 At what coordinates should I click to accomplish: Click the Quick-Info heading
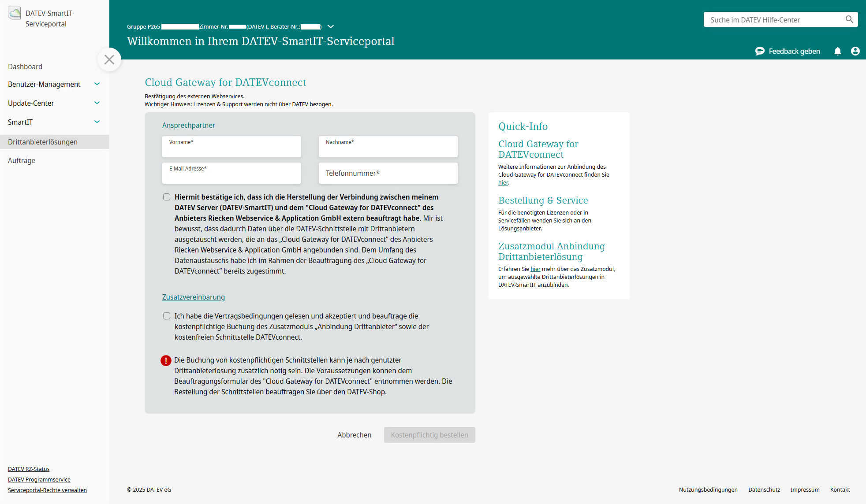(523, 126)
